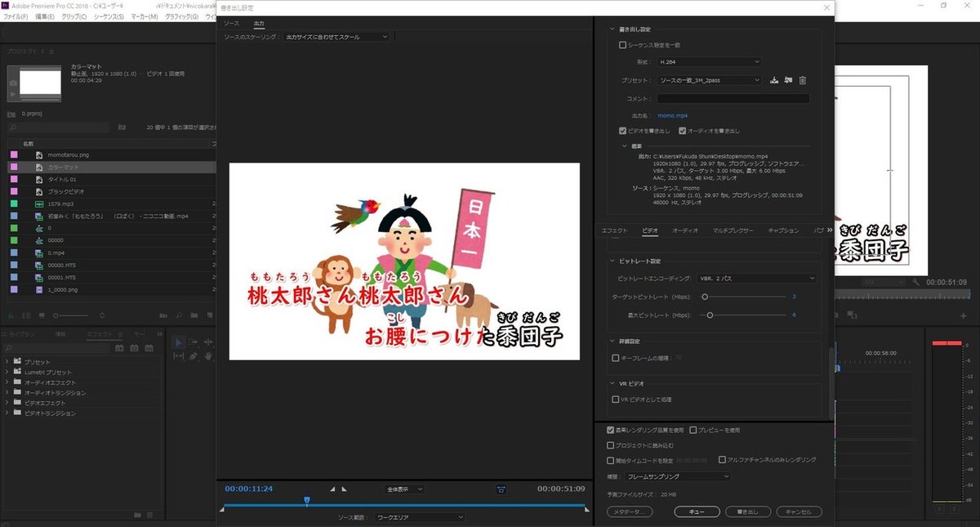This screenshot has height=527, width=980.
Task: Open ソースのスケーリング dropdown
Action: (x=336, y=37)
